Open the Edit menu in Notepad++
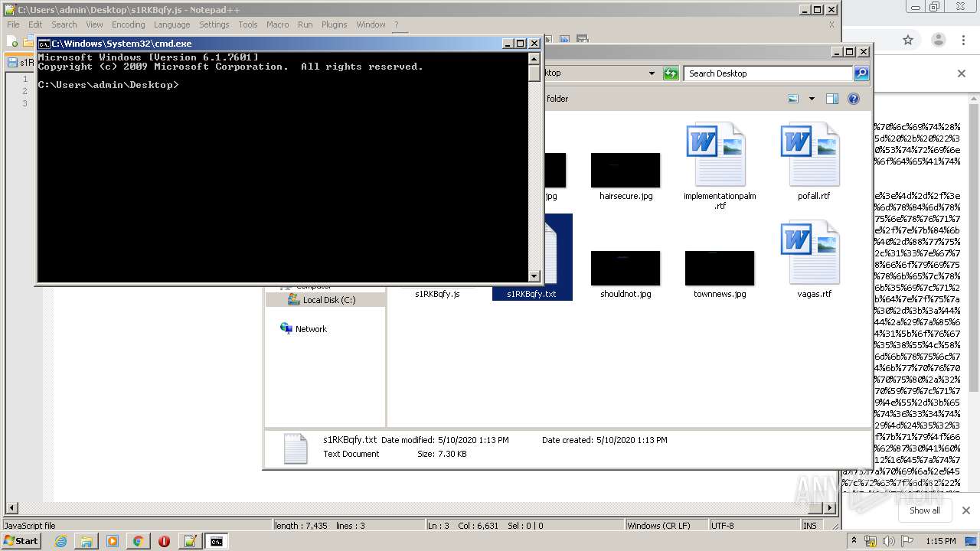Image resolution: width=980 pixels, height=551 pixels. click(35, 24)
